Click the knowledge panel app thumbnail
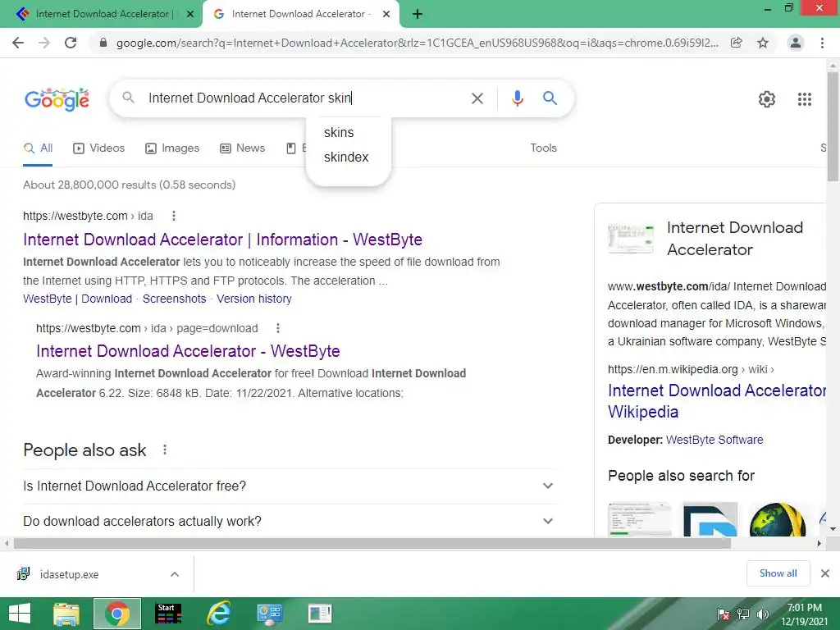This screenshot has width=840, height=630. (x=631, y=239)
